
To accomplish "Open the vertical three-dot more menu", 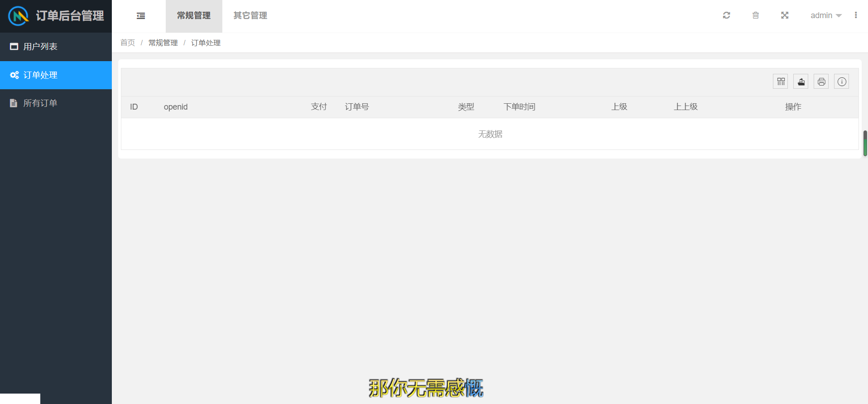I will pyautogui.click(x=855, y=15).
